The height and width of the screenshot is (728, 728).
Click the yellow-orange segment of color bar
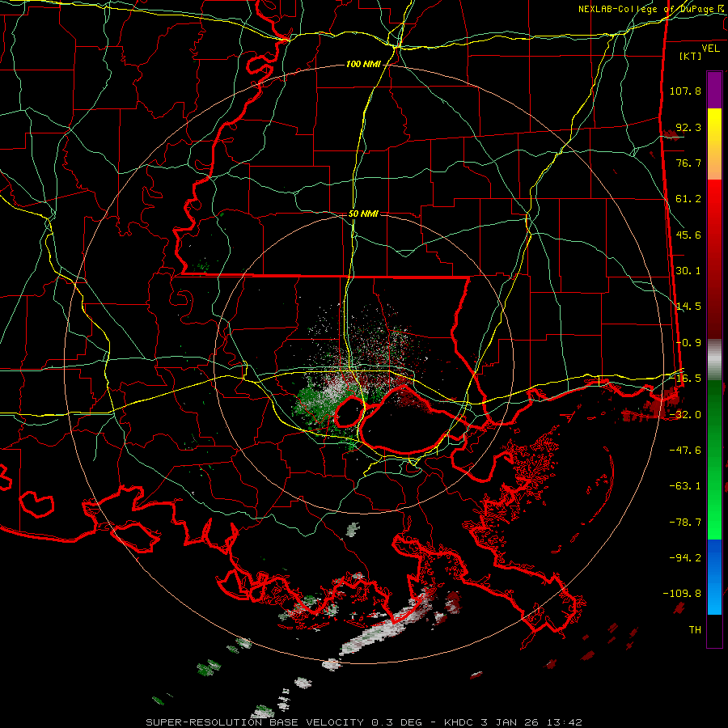click(x=714, y=144)
